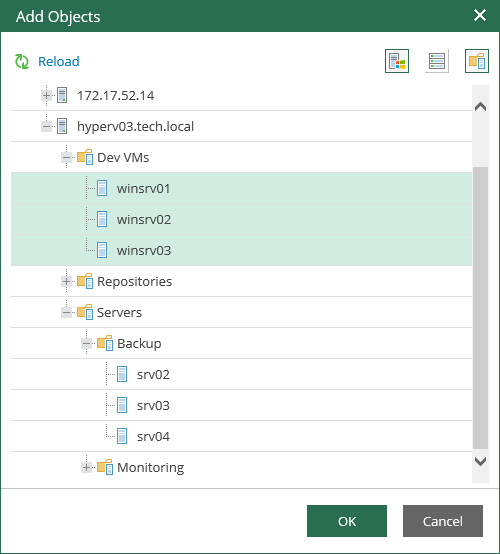This screenshot has width=500, height=554.
Task: Click the Monitoring folder icon
Action: [105, 467]
